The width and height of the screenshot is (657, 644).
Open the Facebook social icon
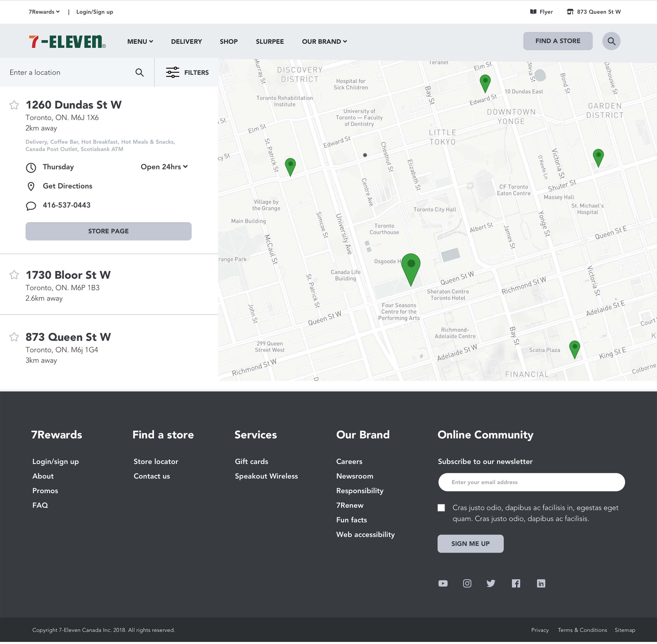[x=516, y=584]
